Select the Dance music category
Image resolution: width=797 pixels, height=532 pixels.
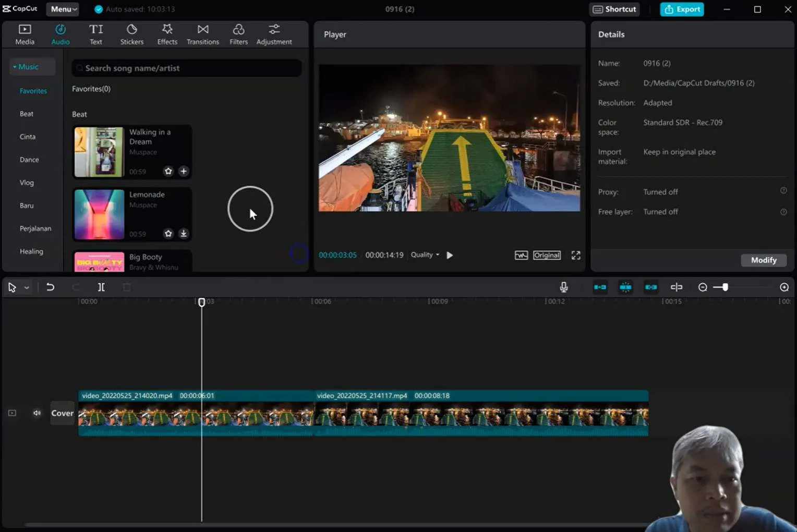point(29,160)
